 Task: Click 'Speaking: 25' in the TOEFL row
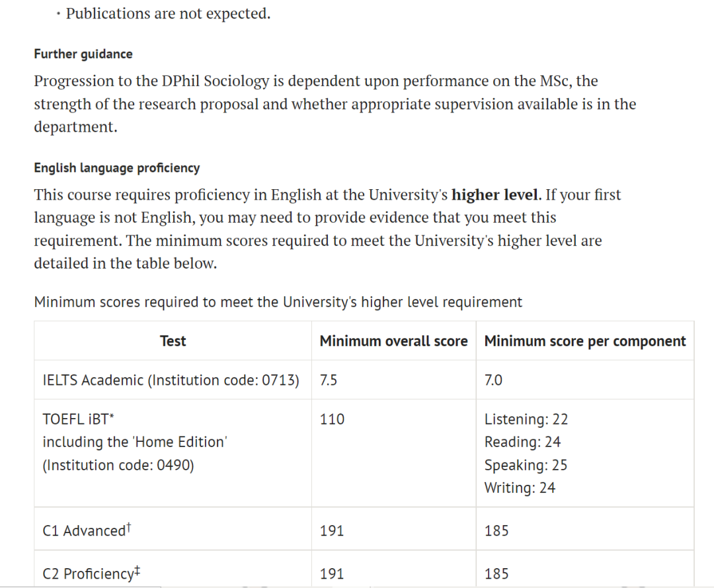[x=526, y=465]
